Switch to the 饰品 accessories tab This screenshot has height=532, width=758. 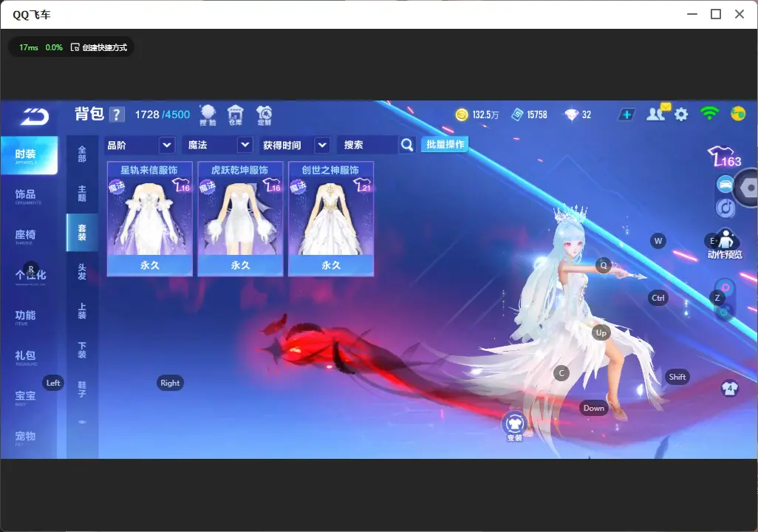click(x=26, y=196)
